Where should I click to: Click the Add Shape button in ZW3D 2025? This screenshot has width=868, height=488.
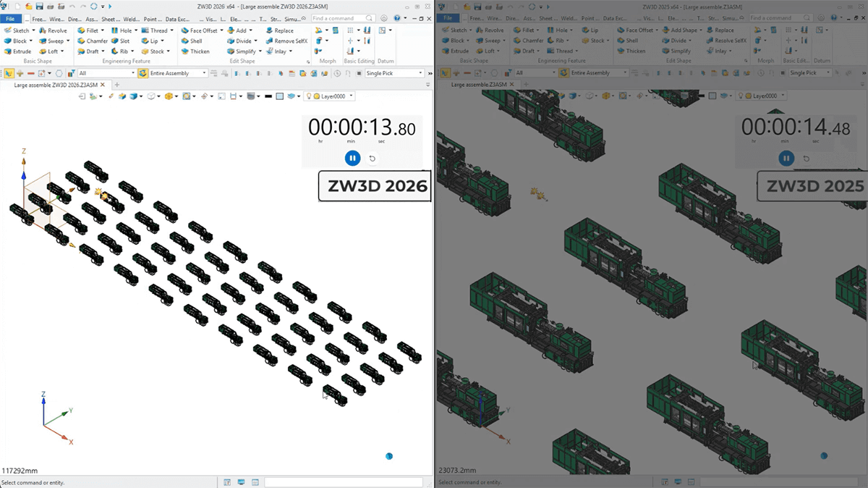click(x=683, y=30)
